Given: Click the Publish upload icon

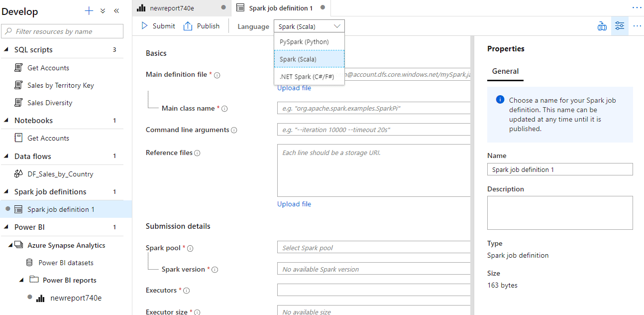Looking at the screenshot, I should (x=188, y=26).
